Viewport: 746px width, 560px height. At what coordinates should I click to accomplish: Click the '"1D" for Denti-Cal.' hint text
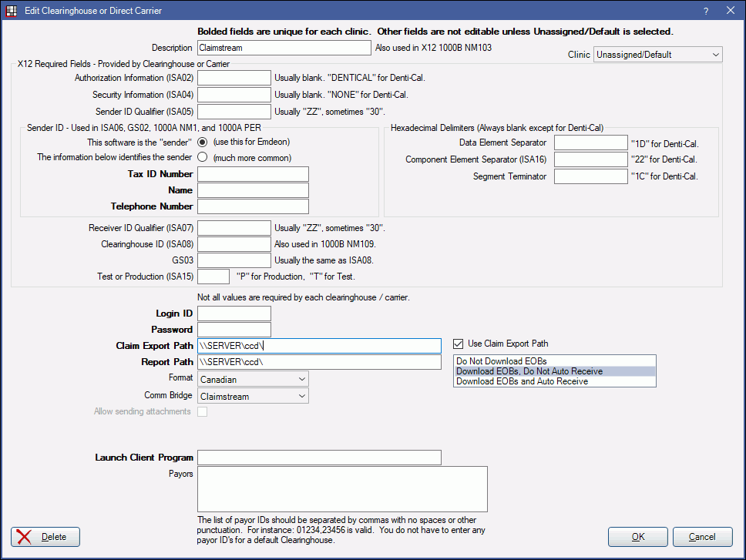point(664,143)
